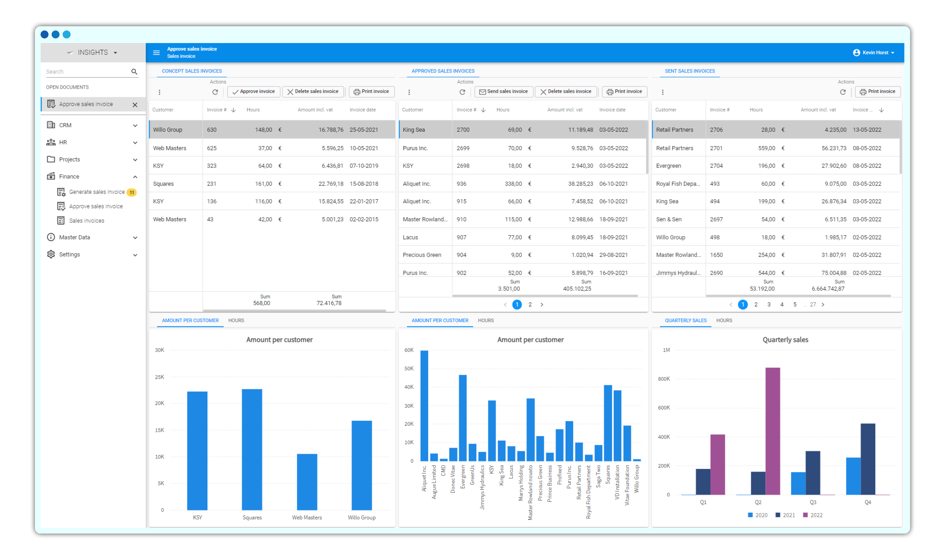Screen dimensions: 945x560
Task: Toggle sort on Invoice date column in Sent invoices
Action: tap(882, 110)
